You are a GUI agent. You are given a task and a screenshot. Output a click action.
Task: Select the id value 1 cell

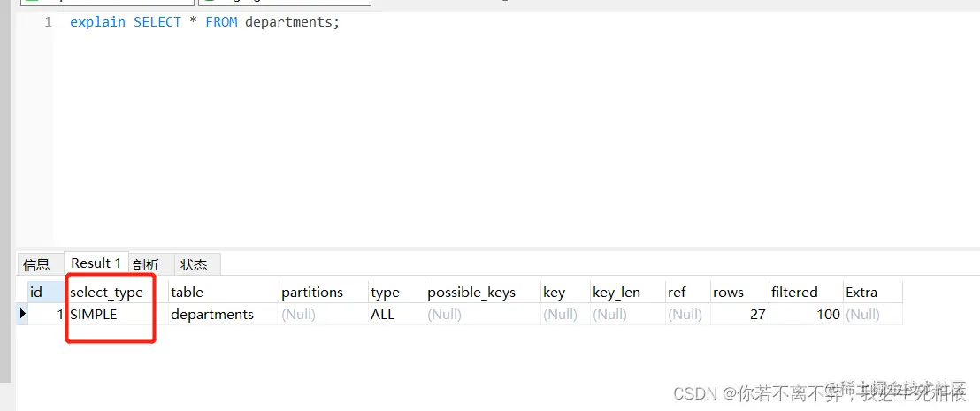click(x=46, y=314)
